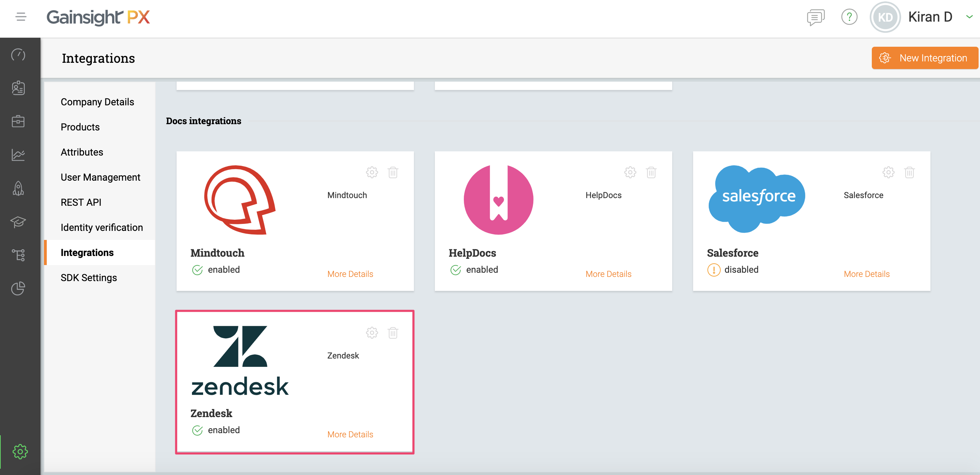Viewport: 980px width, 475px height.
Task: Open the dashboard gauge sidebar icon
Action: tap(18, 55)
